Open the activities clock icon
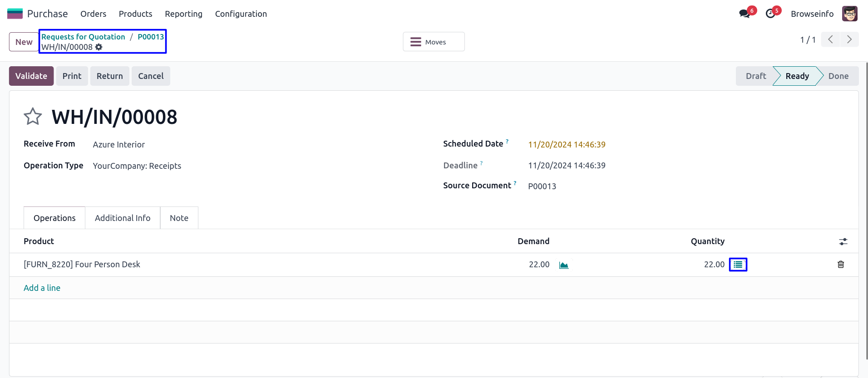The image size is (868, 378). pos(770,14)
